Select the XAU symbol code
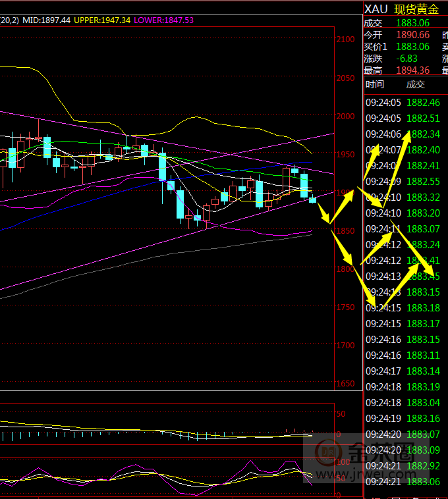 coord(376,9)
